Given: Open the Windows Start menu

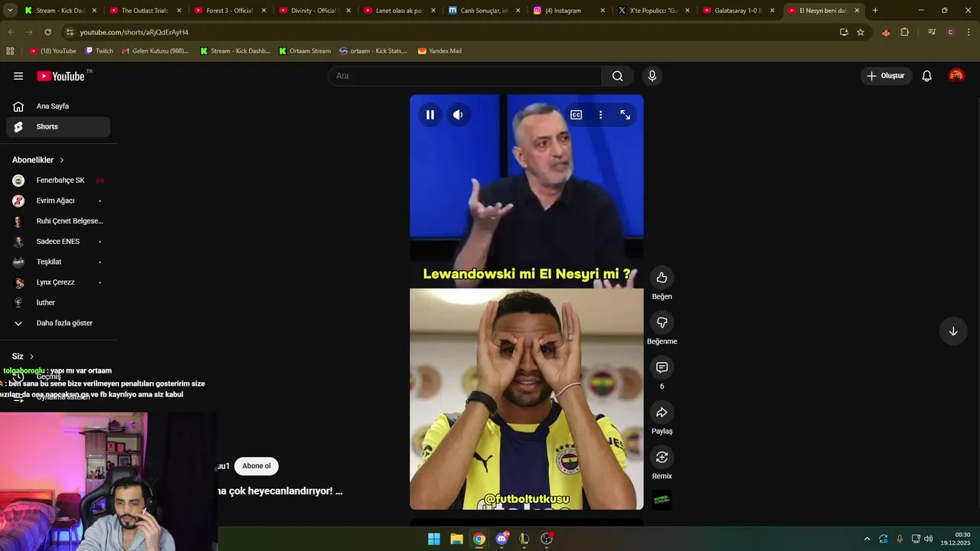Looking at the screenshot, I should point(434,539).
